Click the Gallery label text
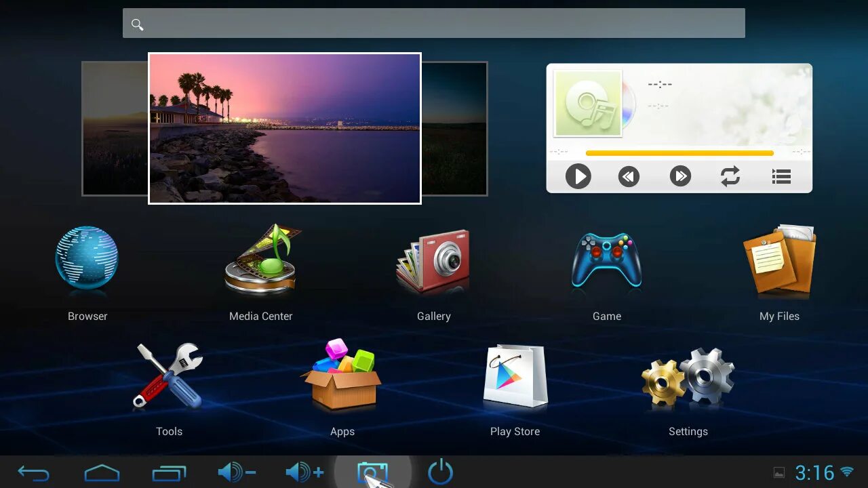868x488 pixels. (434, 317)
